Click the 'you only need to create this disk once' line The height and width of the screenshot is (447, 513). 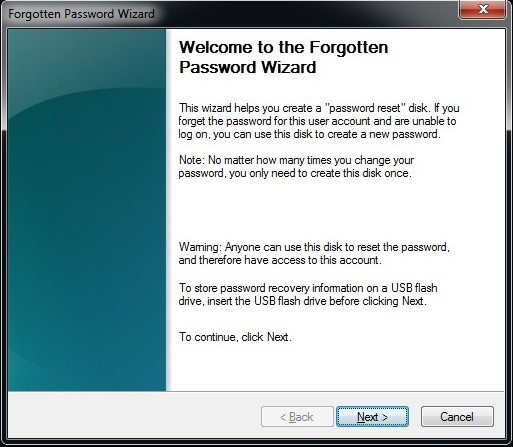[295, 173]
